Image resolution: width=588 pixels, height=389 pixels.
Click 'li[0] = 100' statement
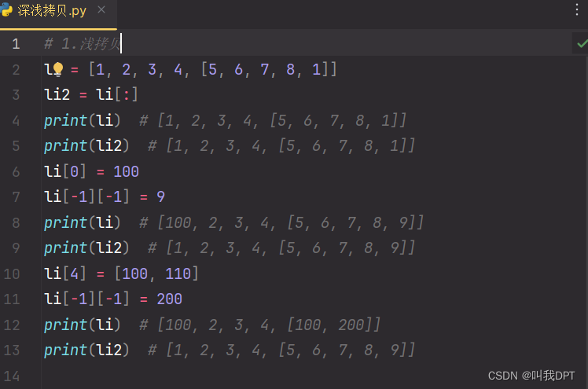(x=91, y=171)
